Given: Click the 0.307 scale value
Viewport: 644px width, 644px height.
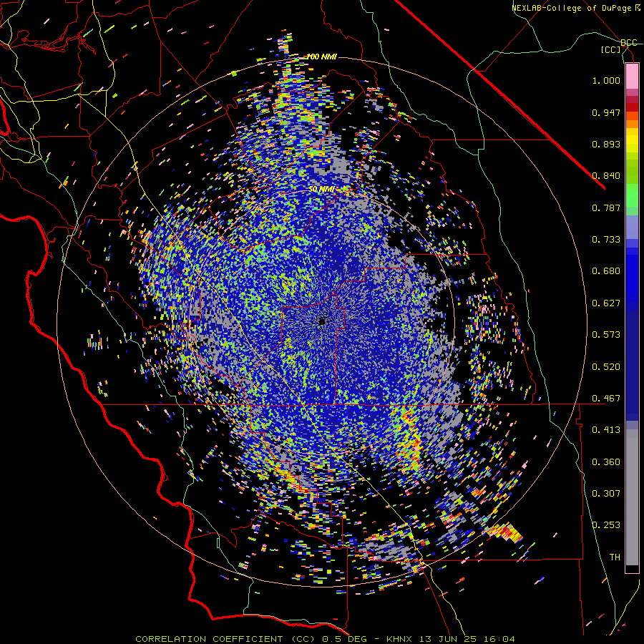Looking at the screenshot, I should [x=606, y=494].
